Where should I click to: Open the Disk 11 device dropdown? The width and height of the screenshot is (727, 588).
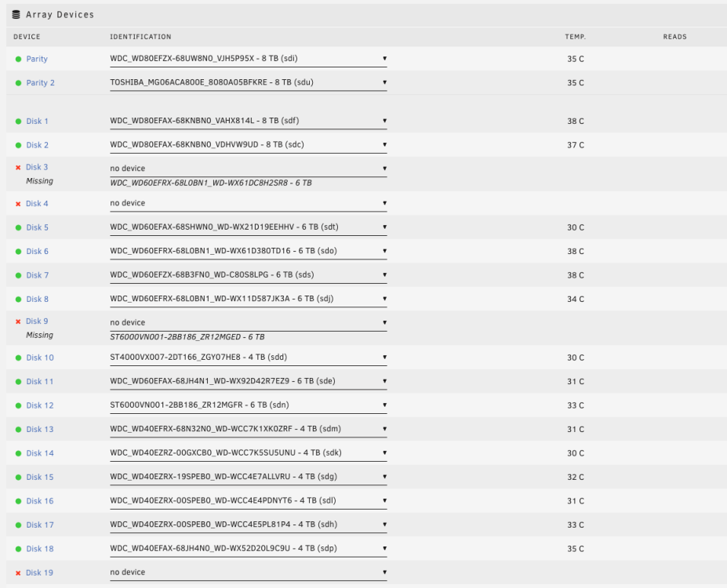248,381
